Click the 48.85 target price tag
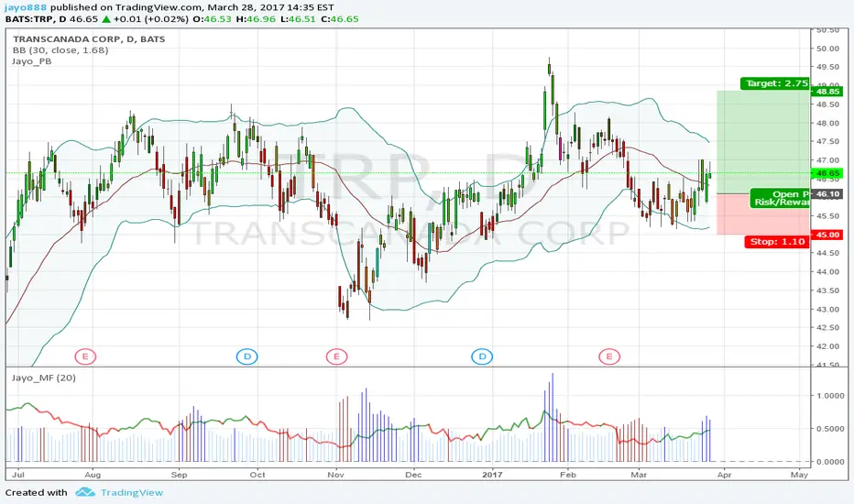Image resolution: width=854 pixels, height=504 pixels. (x=827, y=92)
